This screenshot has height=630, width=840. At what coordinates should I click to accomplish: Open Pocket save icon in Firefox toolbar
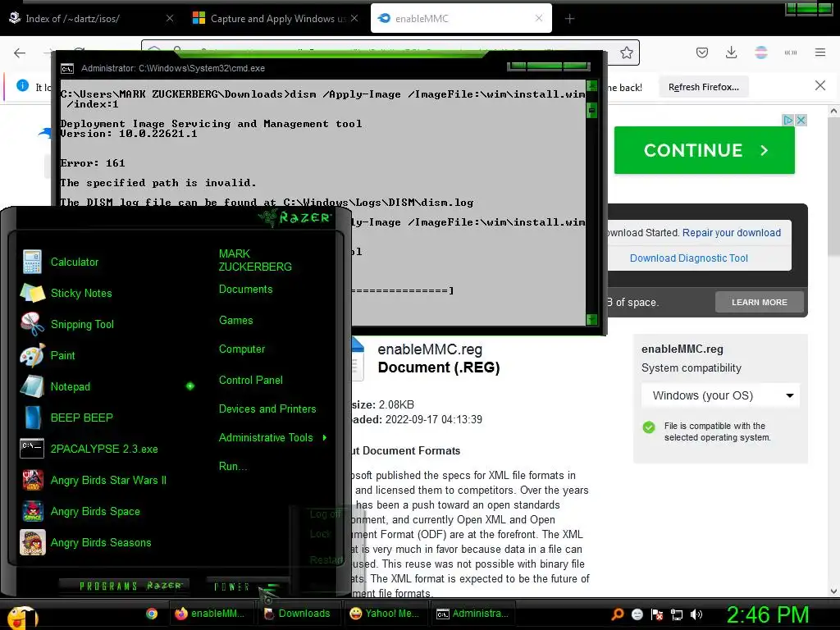click(702, 52)
